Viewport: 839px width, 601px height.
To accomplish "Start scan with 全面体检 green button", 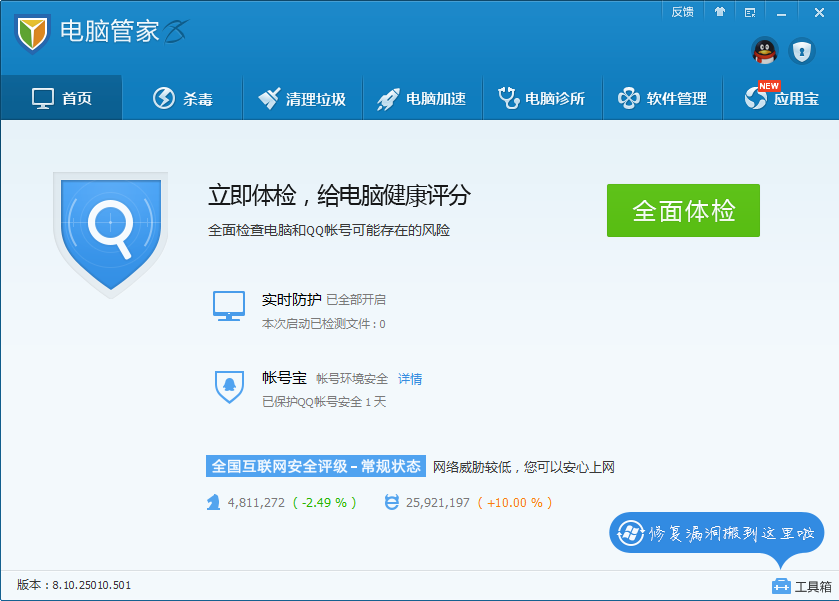I will 683,210.
